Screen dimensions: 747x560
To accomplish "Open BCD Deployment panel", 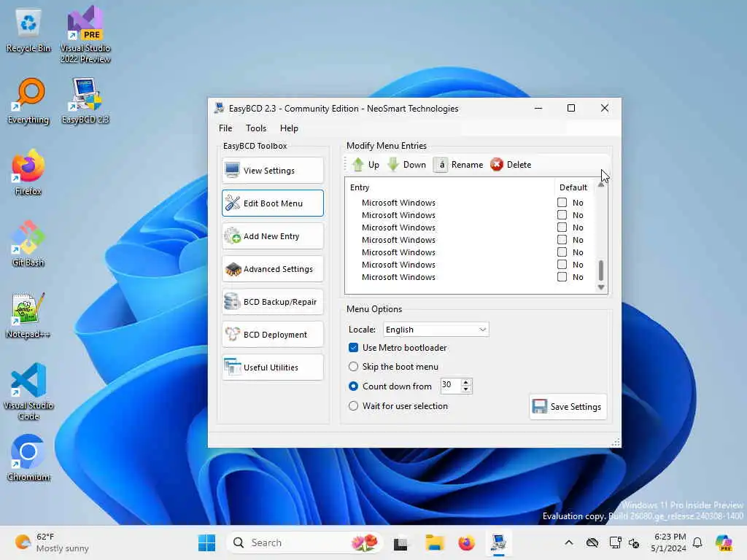I will (273, 335).
